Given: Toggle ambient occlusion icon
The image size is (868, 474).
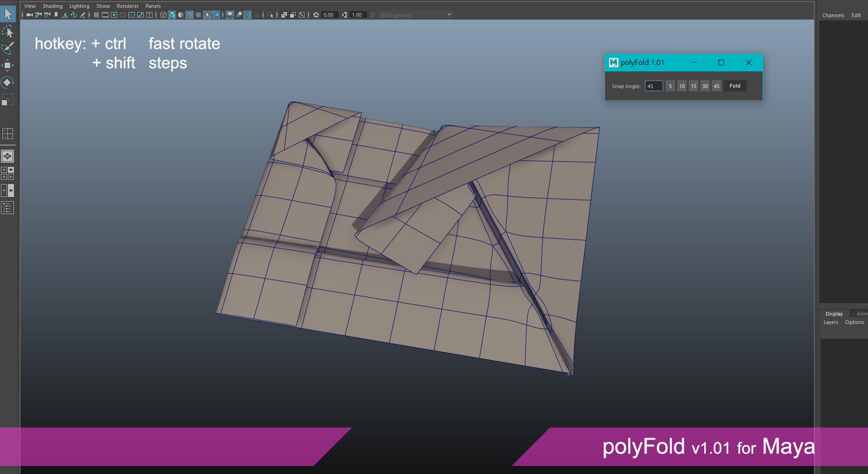Looking at the screenshot, I should [x=230, y=15].
